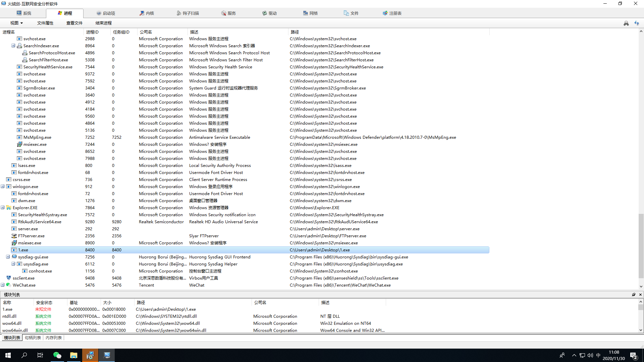Image resolution: width=644 pixels, height=362 pixels.
Task: Select the server.exe process row
Action: coord(28,229)
